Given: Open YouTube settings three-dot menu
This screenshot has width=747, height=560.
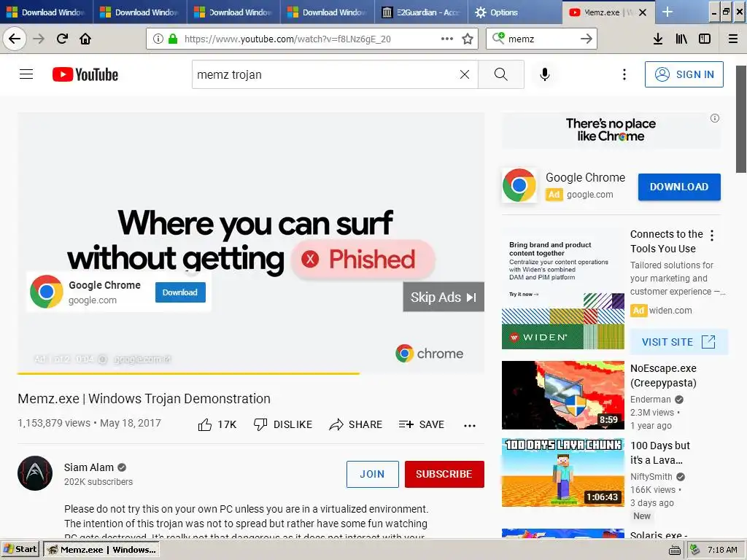Looking at the screenshot, I should pos(624,74).
